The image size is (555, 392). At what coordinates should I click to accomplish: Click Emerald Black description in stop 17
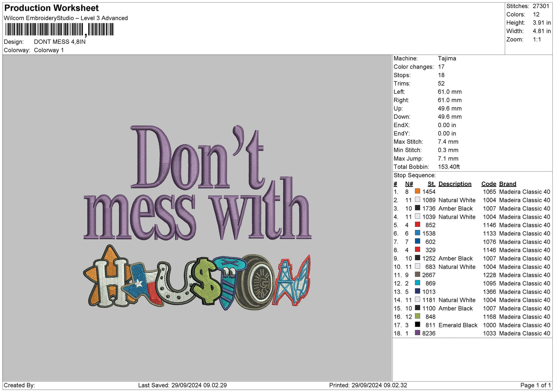458,325
